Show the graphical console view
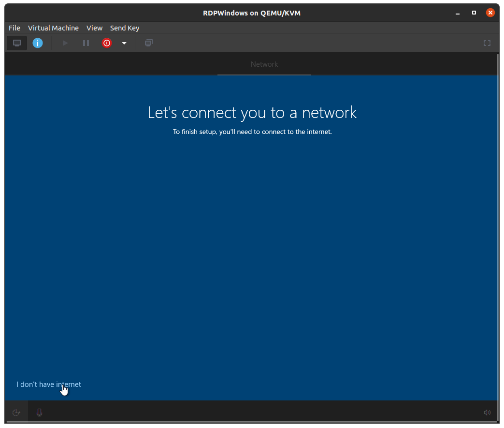 [x=17, y=43]
